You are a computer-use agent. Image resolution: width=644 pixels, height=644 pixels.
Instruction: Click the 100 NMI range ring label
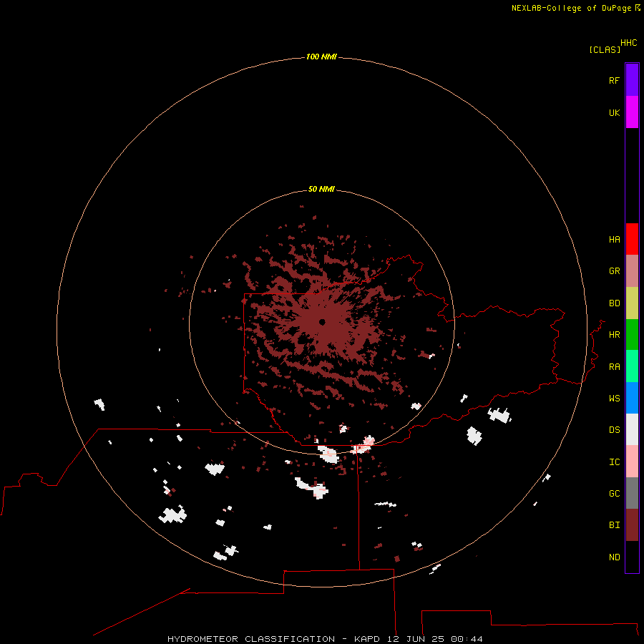click(321, 57)
